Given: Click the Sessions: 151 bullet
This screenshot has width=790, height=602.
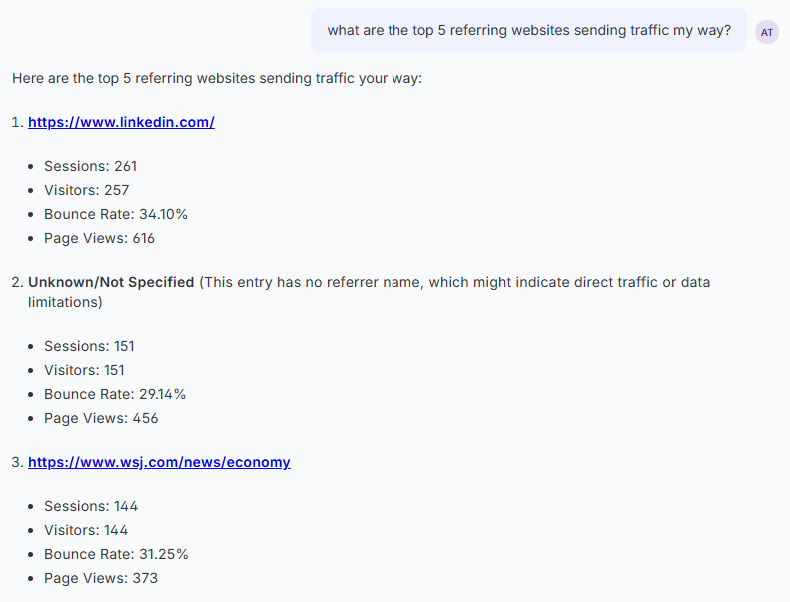Looking at the screenshot, I should [89, 346].
